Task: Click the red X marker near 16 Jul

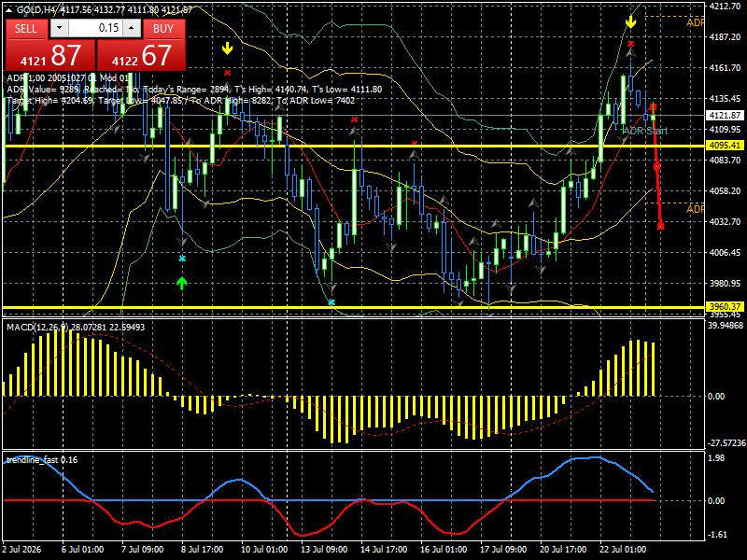Action: tap(414, 144)
